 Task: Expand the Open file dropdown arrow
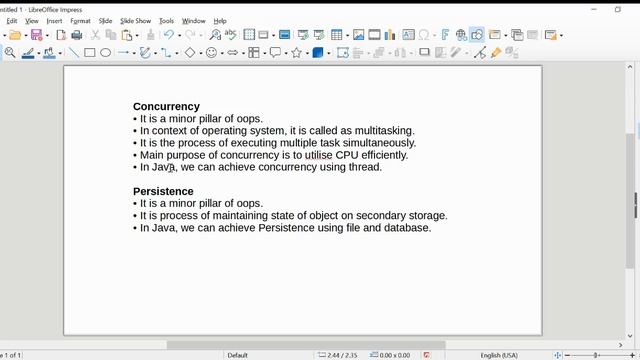click(25, 36)
